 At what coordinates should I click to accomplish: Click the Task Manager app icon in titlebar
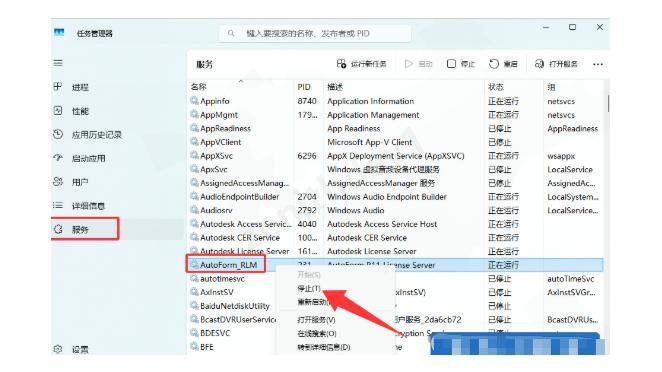point(59,32)
